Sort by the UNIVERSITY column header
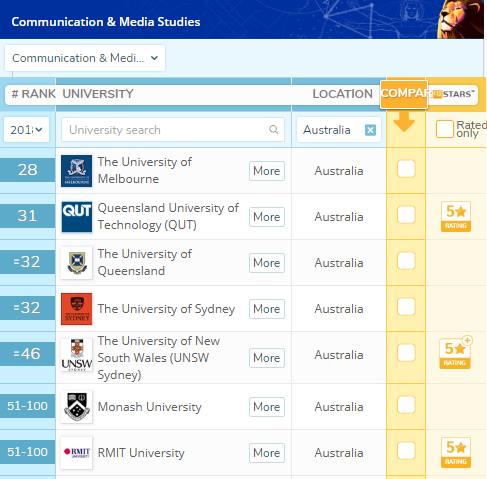The image size is (487, 479). pyautogui.click(x=98, y=94)
